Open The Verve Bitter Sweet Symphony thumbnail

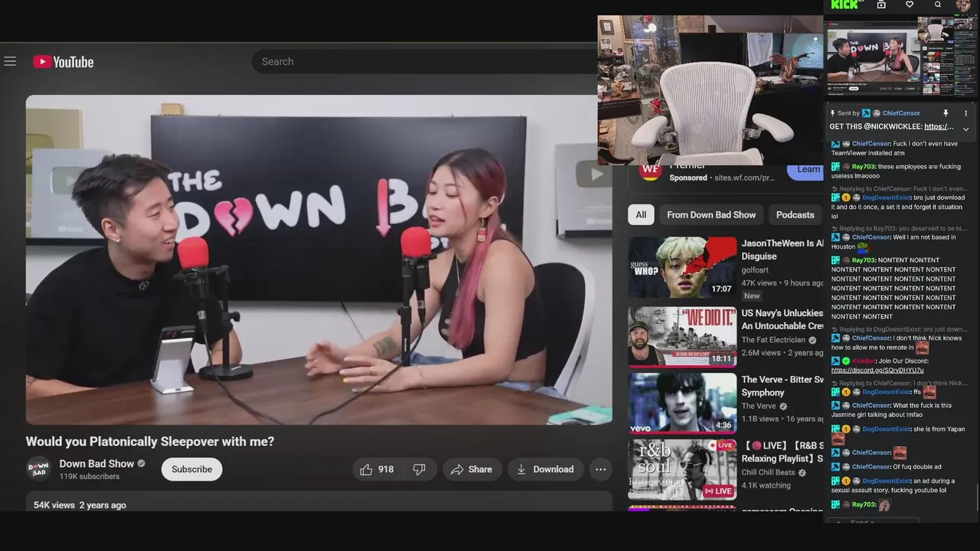coord(682,403)
